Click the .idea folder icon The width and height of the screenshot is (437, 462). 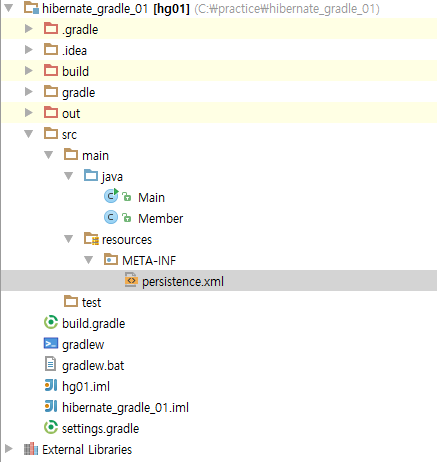(51, 50)
